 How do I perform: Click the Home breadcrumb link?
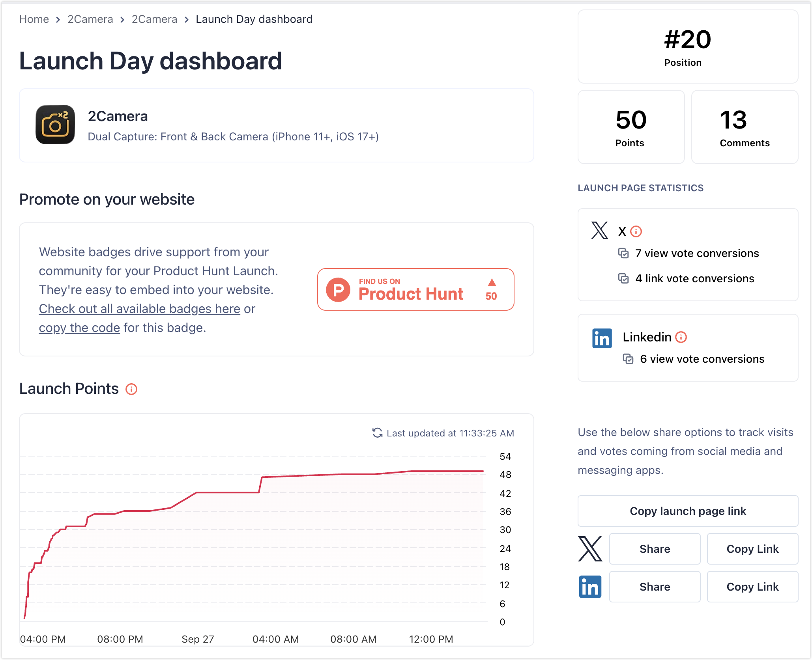[34, 19]
